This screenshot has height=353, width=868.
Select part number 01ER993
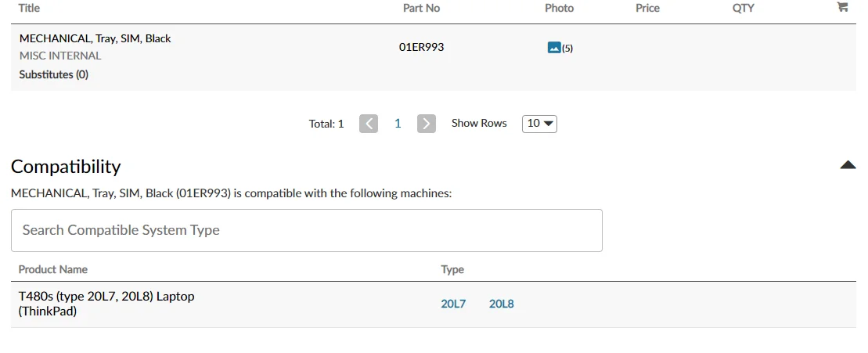[x=421, y=47]
